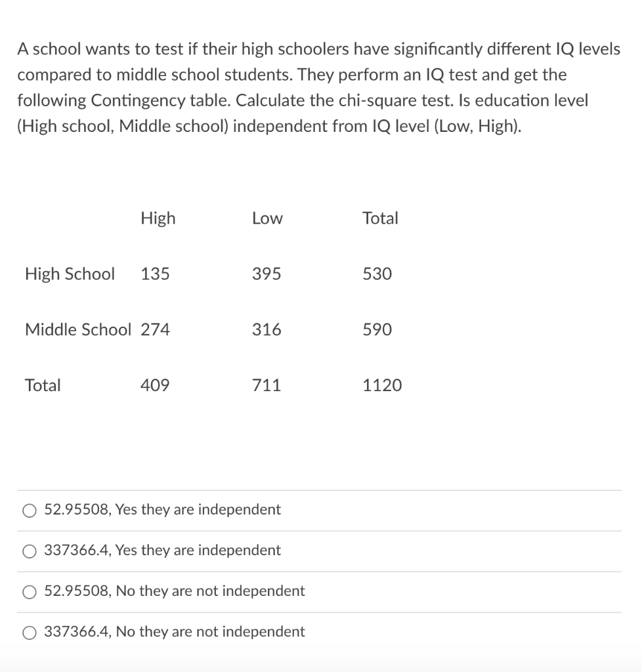Image resolution: width=642 pixels, height=672 pixels.
Task: Click the answer text '52.95508, No they are not independent'
Action: [174, 591]
